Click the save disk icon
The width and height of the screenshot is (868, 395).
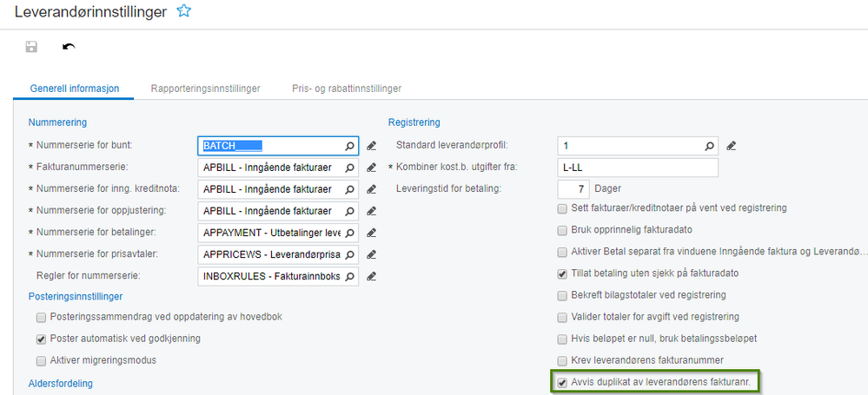31,47
